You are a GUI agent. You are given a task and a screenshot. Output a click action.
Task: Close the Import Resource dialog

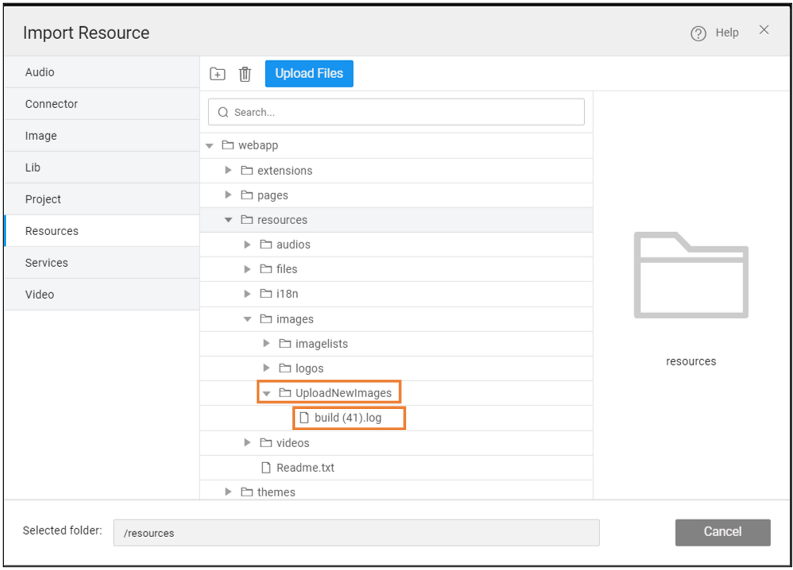click(764, 30)
